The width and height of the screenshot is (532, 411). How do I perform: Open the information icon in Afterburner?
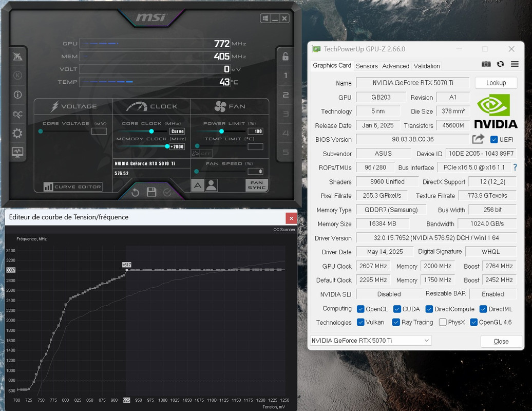17,95
